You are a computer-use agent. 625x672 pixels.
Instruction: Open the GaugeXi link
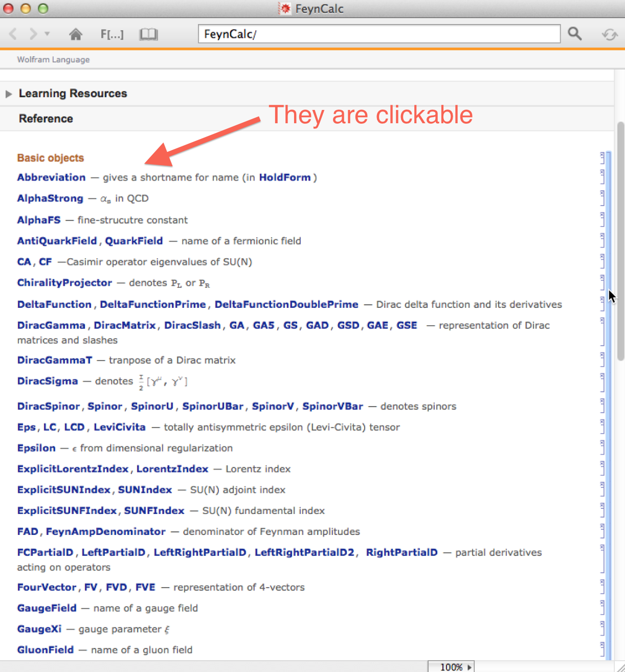click(x=39, y=630)
